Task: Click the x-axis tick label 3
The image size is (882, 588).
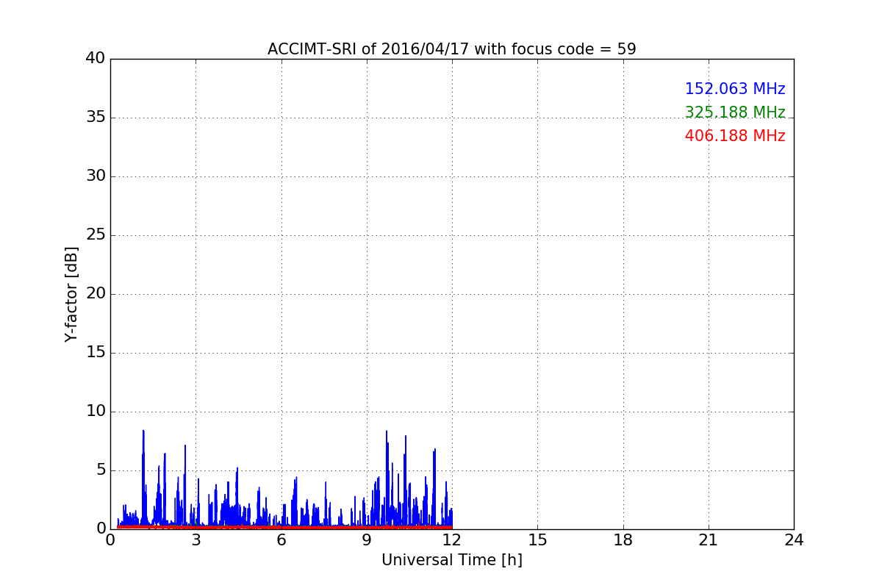Action: pos(196,540)
